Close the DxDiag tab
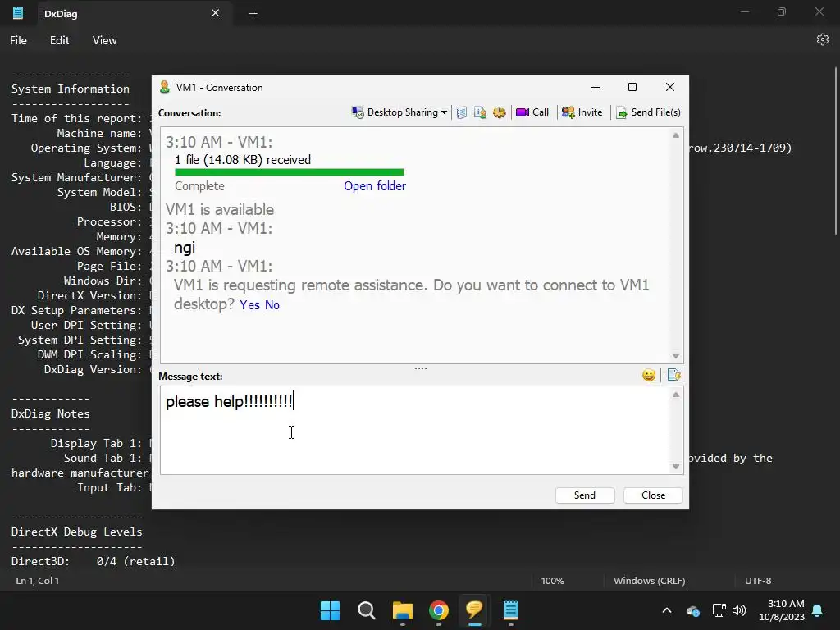 click(216, 13)
